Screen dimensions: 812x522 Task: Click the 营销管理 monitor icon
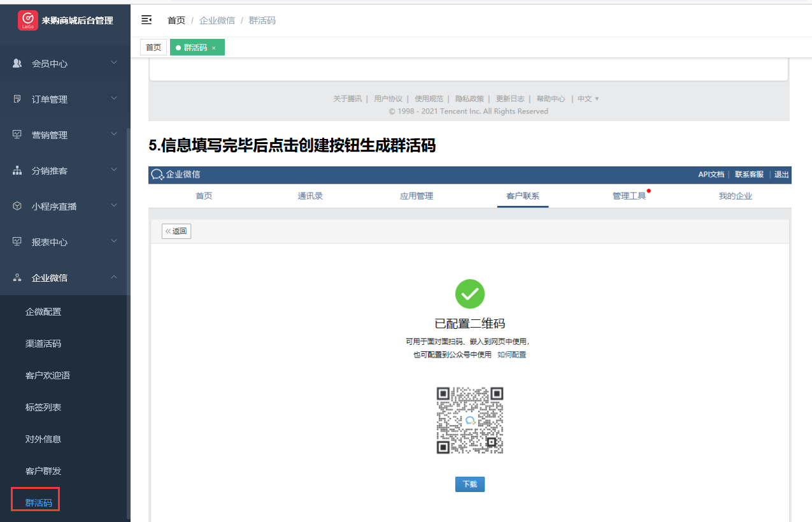click(x=17, y=135)
